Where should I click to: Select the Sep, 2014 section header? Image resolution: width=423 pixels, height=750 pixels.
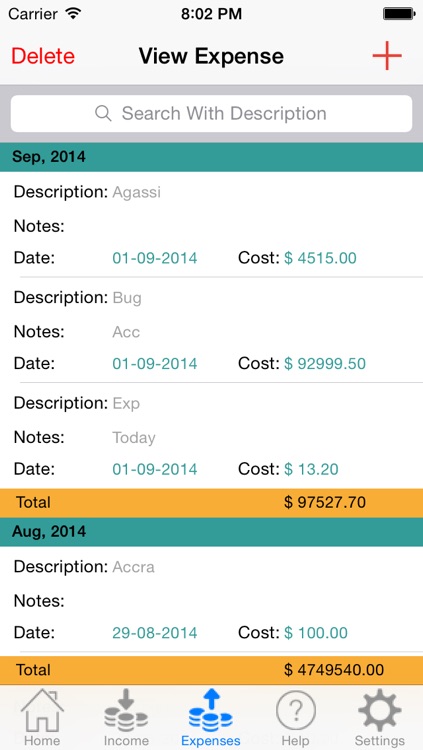[x=212, y=157]
